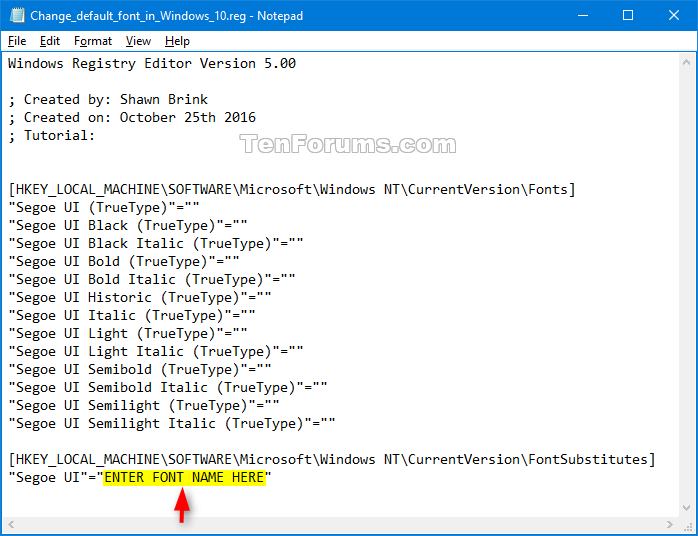Click the "Segoe UI Black Italic (TrueType)" line
The width and height of the screenshot is (698, 536).
(156, 244)
